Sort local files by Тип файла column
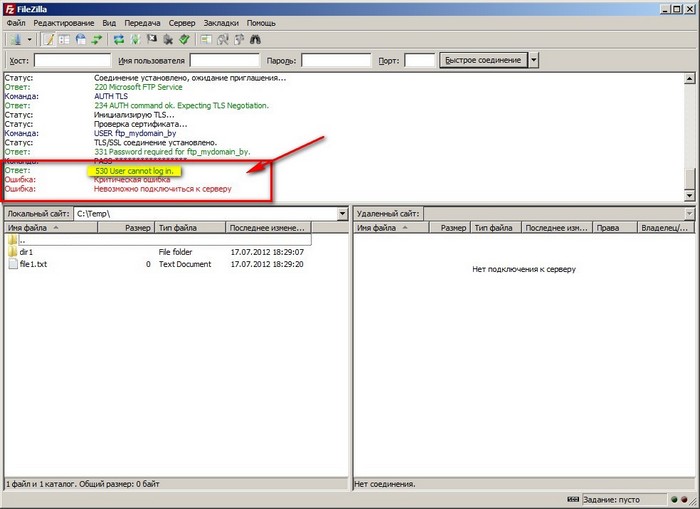Image resolution: width=700 pixels, height=509 pixels. [x=190, y=228]
